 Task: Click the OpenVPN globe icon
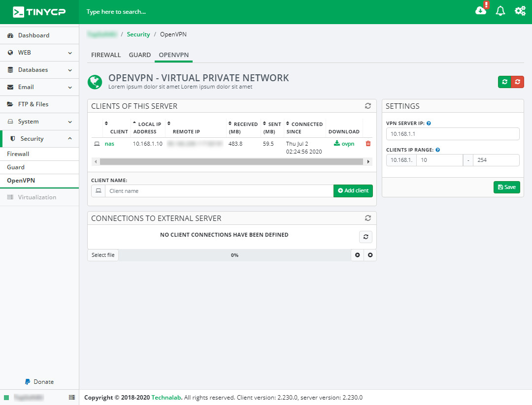[x=95, y=82]
